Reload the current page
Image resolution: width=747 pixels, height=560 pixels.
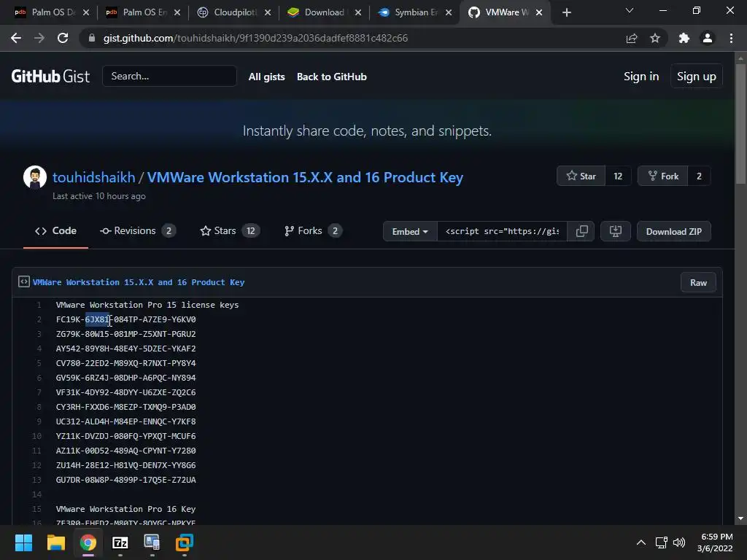click(x=63, y=38)
